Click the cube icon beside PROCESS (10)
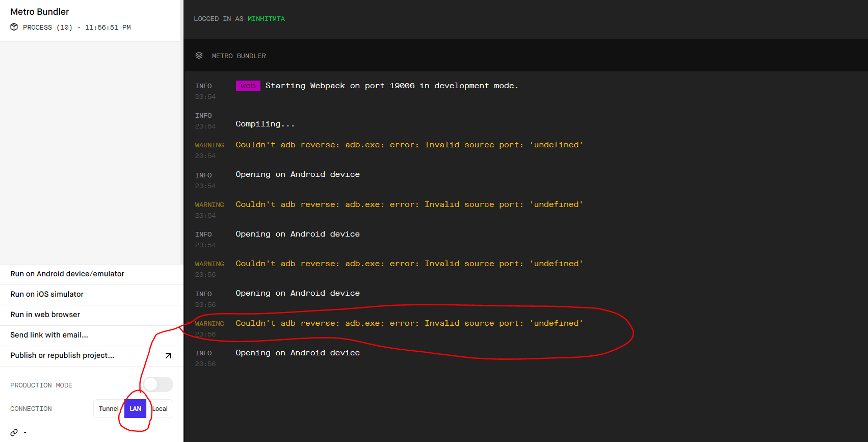The height and width of the screenshot is (442, 868). [x=14, y=27]
